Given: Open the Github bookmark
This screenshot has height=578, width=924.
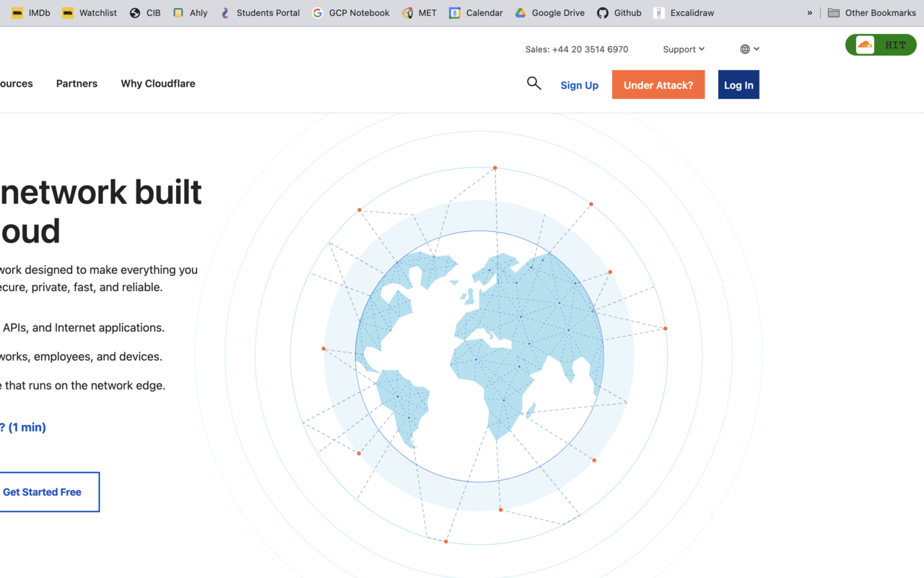Looking at the screenshot, I should (619, 12).
